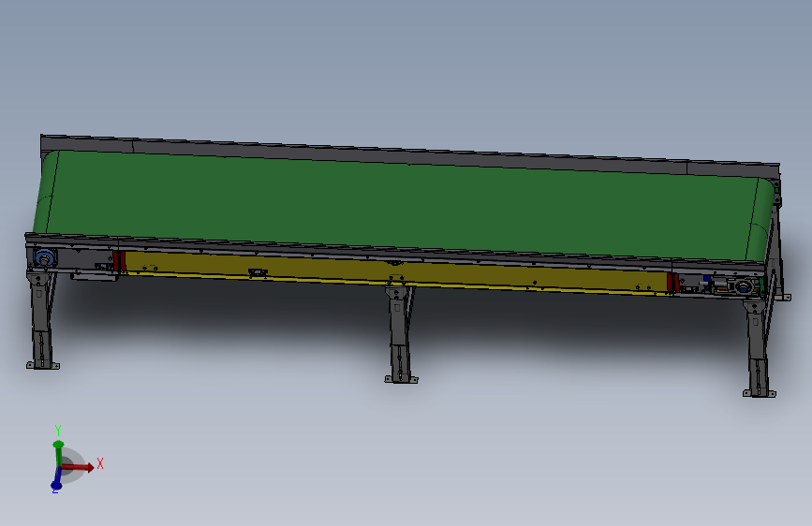This screenshot has height=526, width=812.
Task: Select the curved belt end at left roller
Action: pyautogui.click(x=46, y=192)
